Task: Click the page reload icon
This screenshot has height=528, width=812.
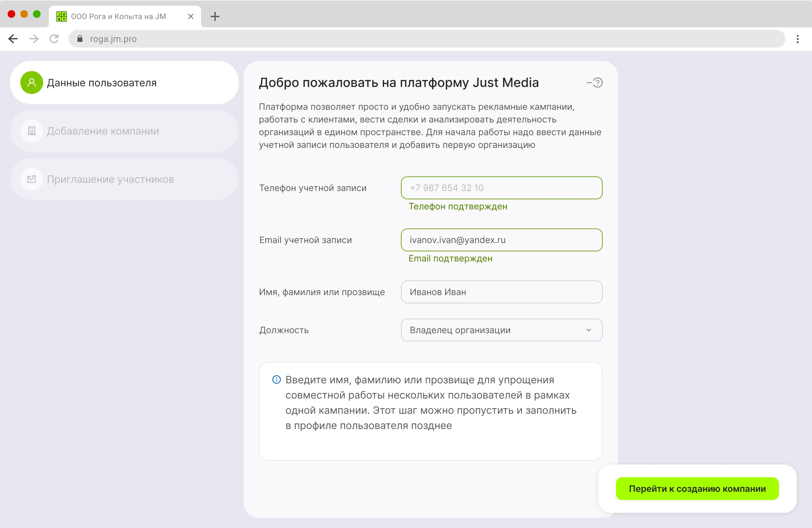Action: click(x=54, y=39)
